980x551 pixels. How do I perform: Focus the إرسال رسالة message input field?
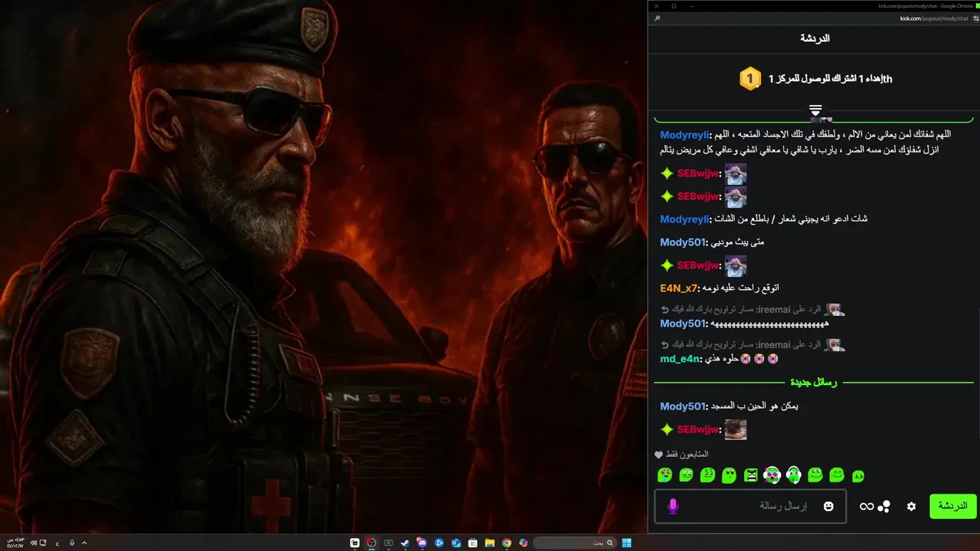[x=750, y=506]
